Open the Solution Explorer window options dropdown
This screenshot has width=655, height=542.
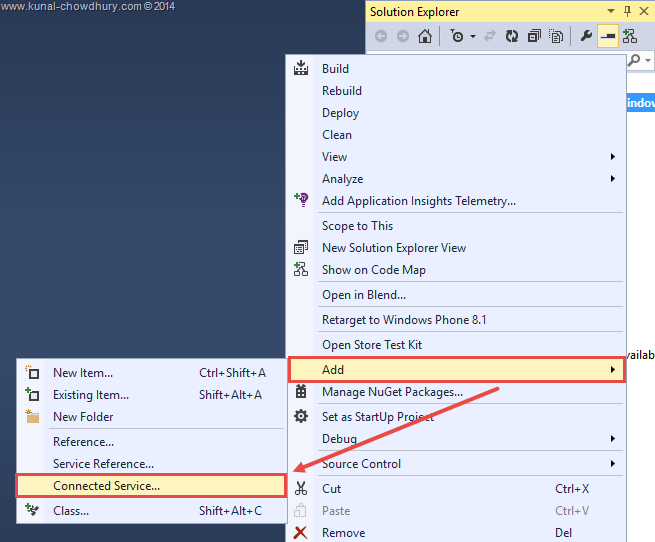tap(611, 11)
